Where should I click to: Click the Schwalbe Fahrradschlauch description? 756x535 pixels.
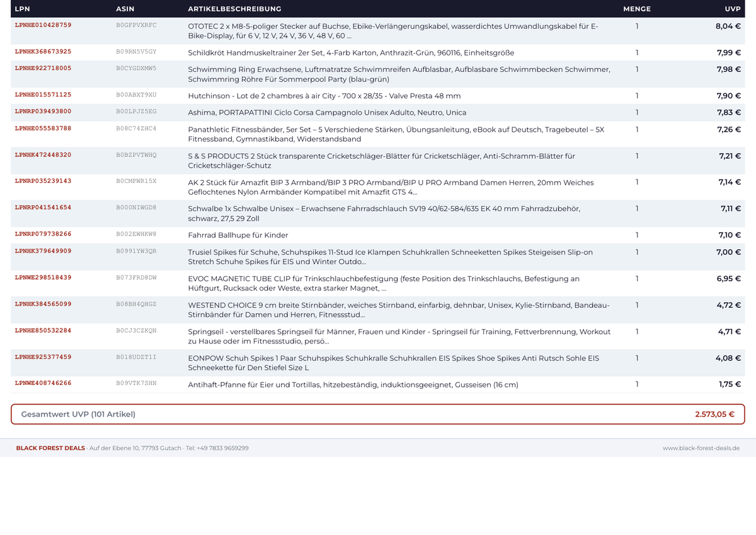[384, 214]
